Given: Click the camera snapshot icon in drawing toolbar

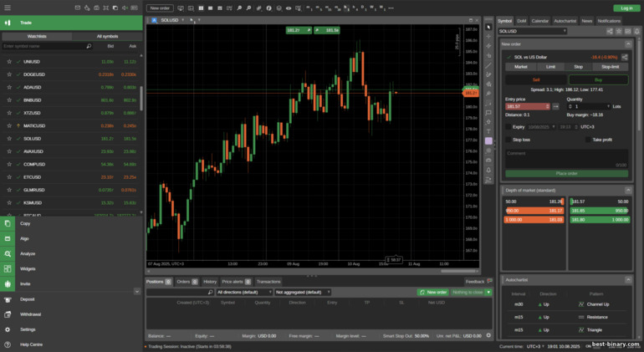Looking at the screenshot, I should 488,161.
